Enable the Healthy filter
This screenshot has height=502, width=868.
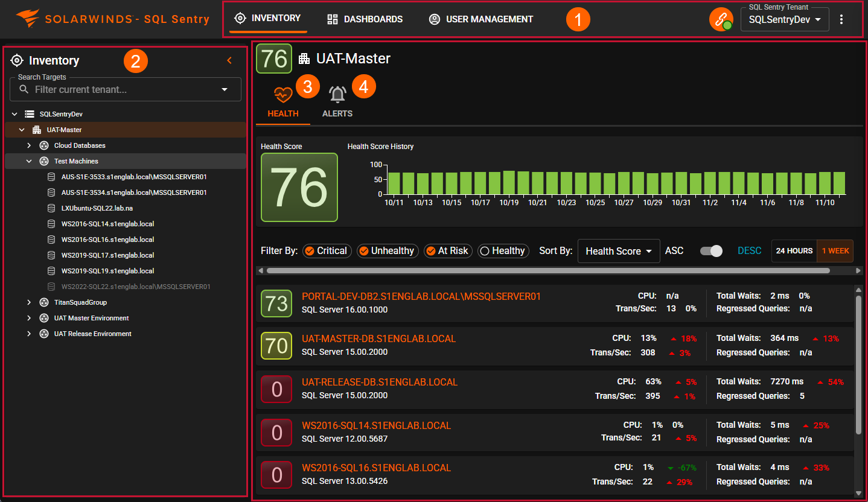pyautogui.click(x=503, y=251)
